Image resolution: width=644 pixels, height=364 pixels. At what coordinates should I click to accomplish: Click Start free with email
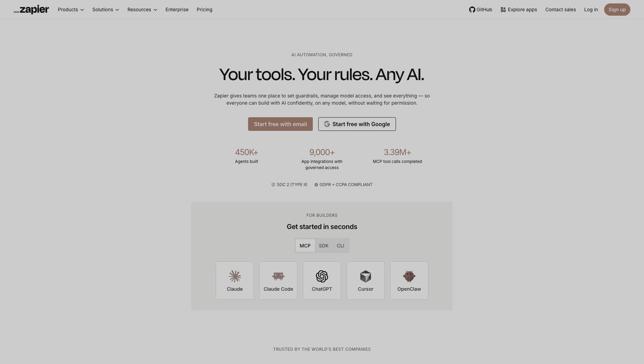(280, 124)
